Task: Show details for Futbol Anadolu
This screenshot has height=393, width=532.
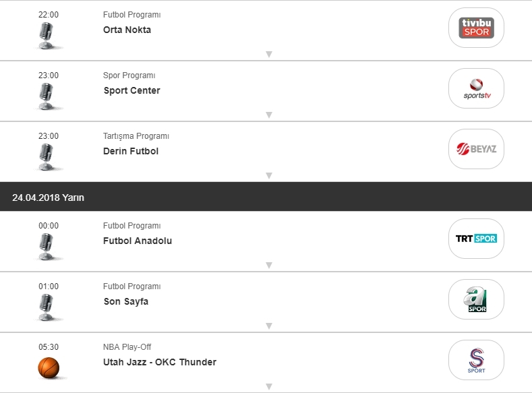Action: pos(268,266)
